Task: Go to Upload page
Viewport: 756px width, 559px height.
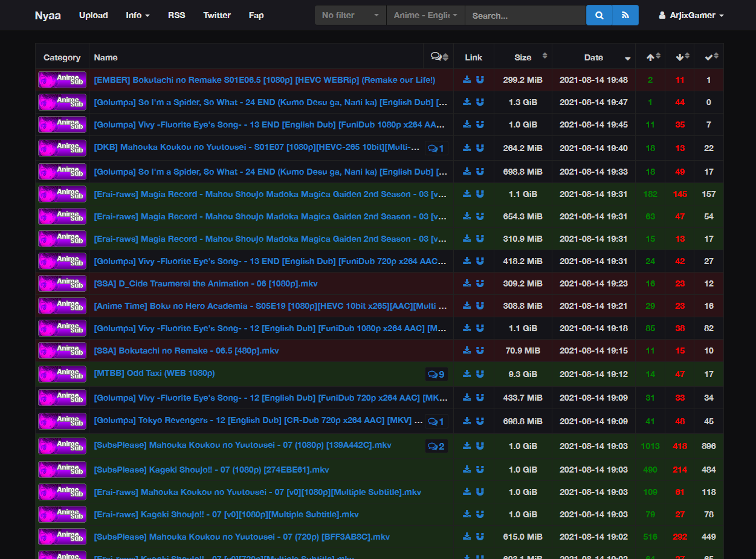Action: tap(94, 15)
